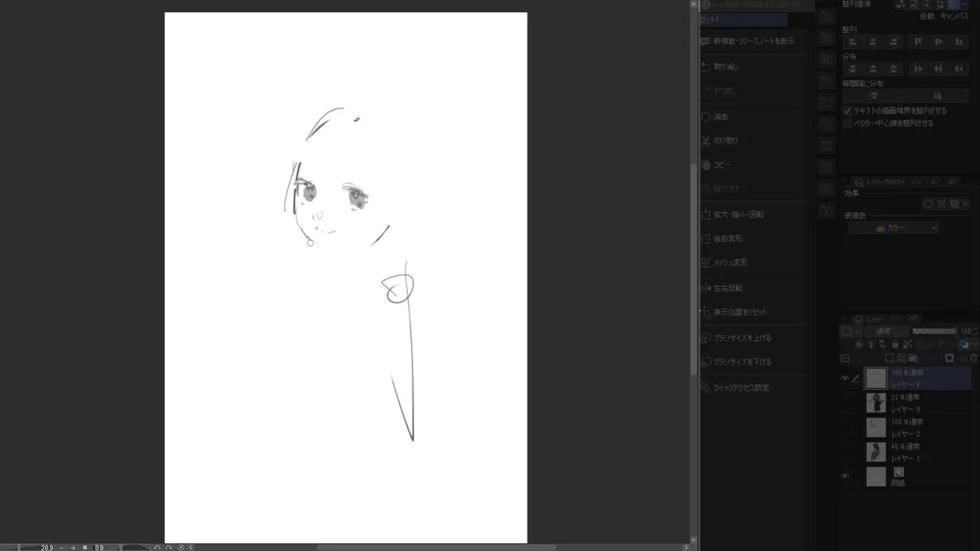Image resolution: width=980 pixels, height=551 pixels.
Task: Expand effect options dropdown arrow under 効果
Action: point(965,204)
